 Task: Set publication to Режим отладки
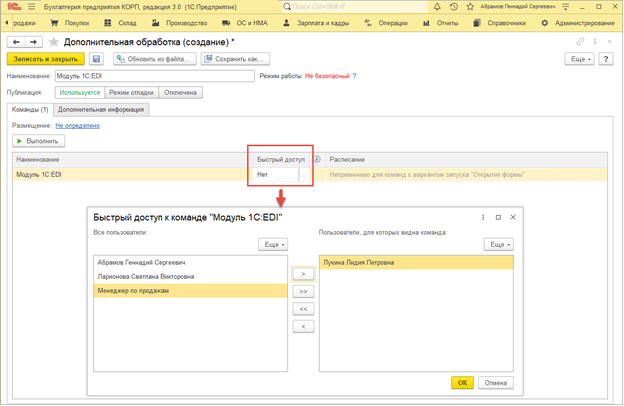tap(131, 92)
